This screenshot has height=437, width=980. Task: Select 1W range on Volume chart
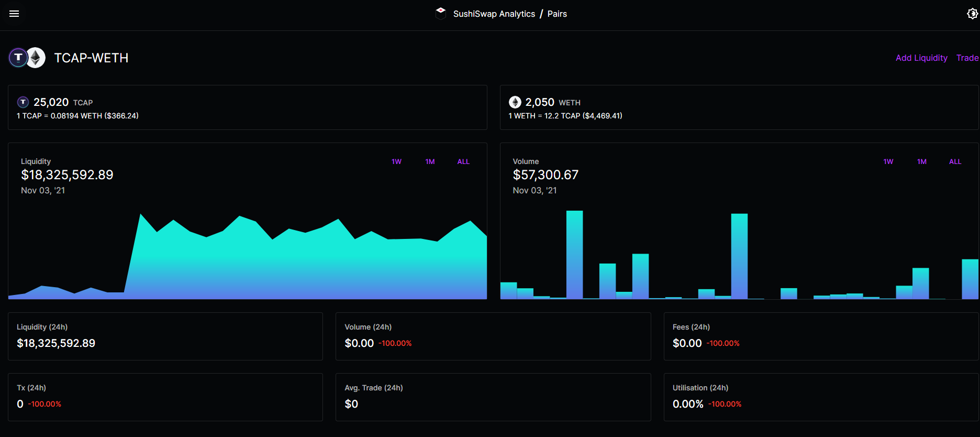[888, 162]
